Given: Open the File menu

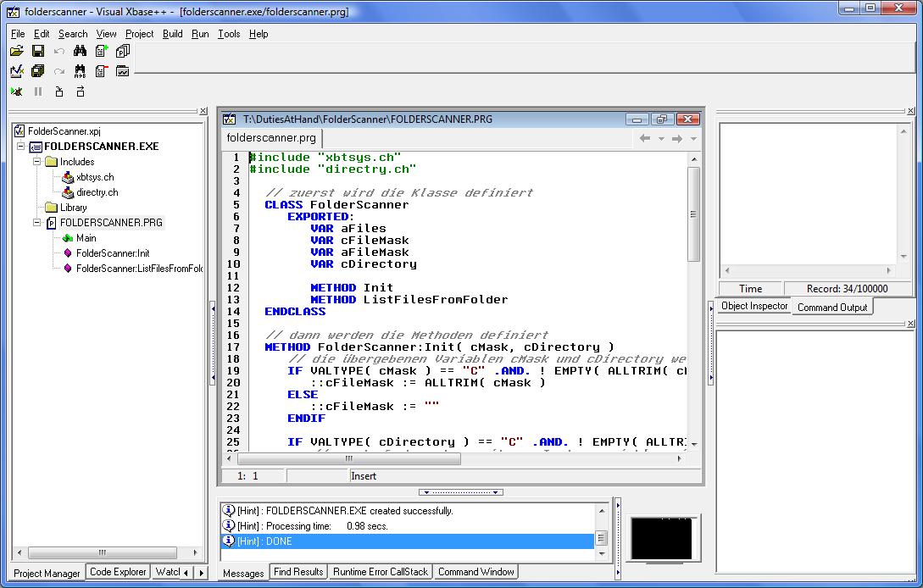Looking at the screenshot, I should [18, 34].
